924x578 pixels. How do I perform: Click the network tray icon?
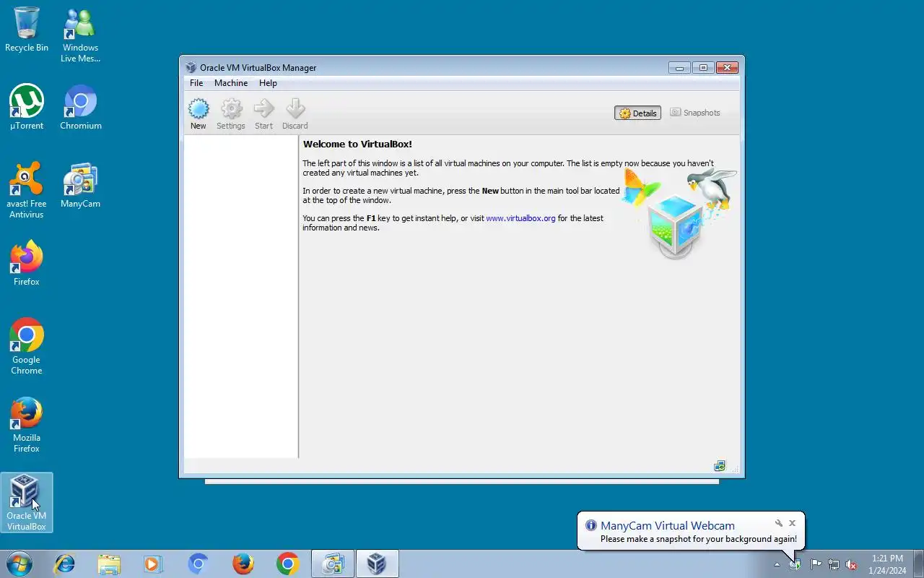tap(834, 564)
